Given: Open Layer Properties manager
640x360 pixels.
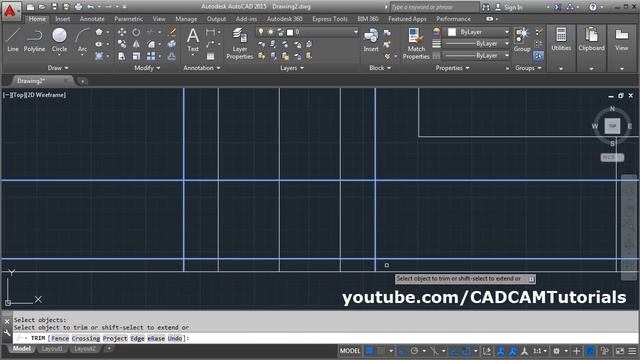Looking at the screenshot, I should [240, 44].
